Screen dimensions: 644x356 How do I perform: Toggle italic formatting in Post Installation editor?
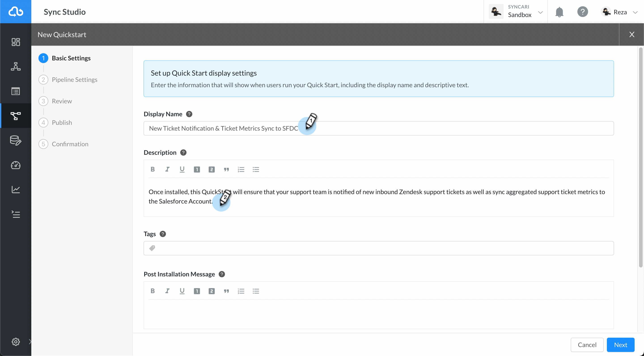coord(167,291)
